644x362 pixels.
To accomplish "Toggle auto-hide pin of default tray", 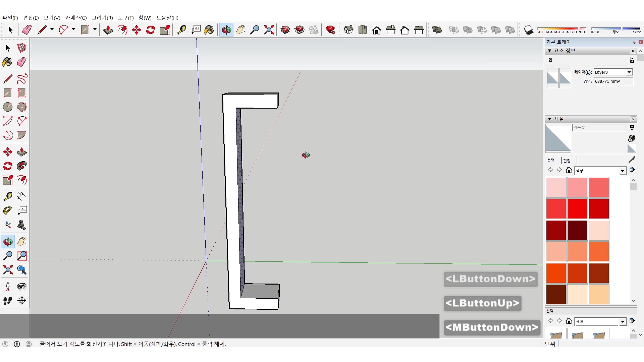I will [x=634, y=42].
